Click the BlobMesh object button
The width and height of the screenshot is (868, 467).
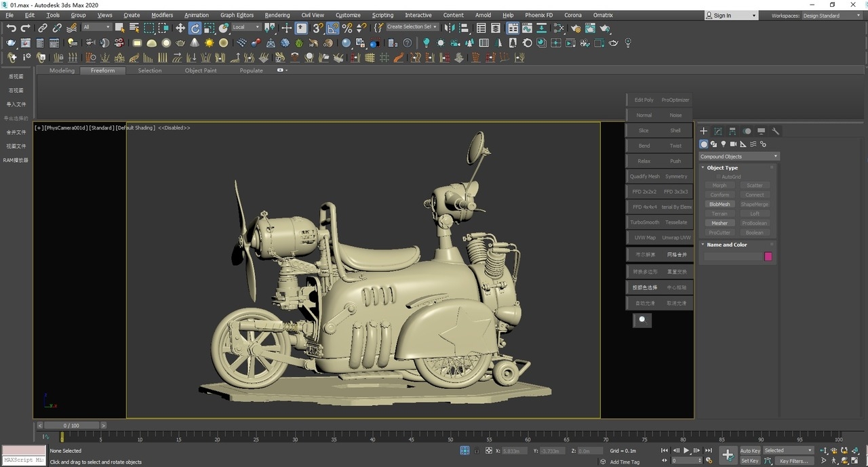point(719,204)
